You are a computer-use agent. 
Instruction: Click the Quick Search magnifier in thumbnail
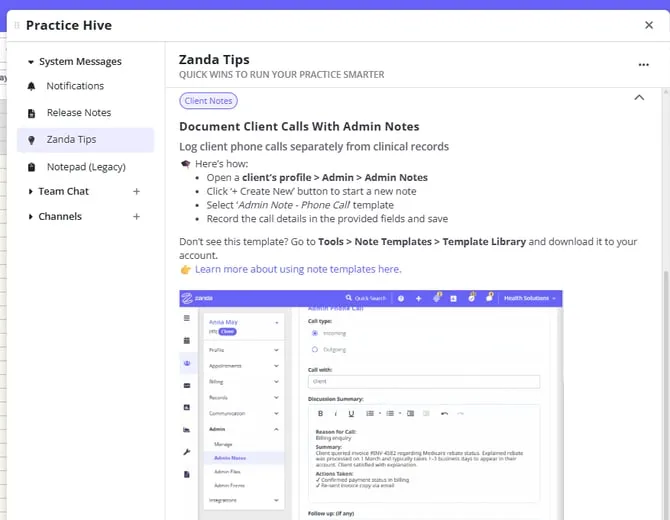coord(349,298)
